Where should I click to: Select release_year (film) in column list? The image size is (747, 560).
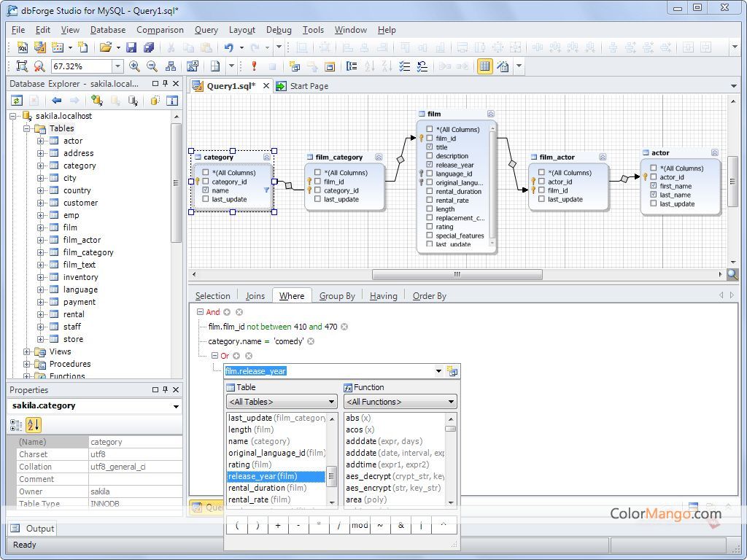275,476
